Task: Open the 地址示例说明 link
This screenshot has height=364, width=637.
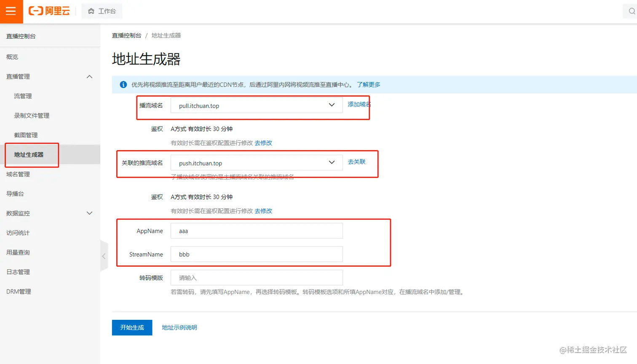Action: pos(180,327)
